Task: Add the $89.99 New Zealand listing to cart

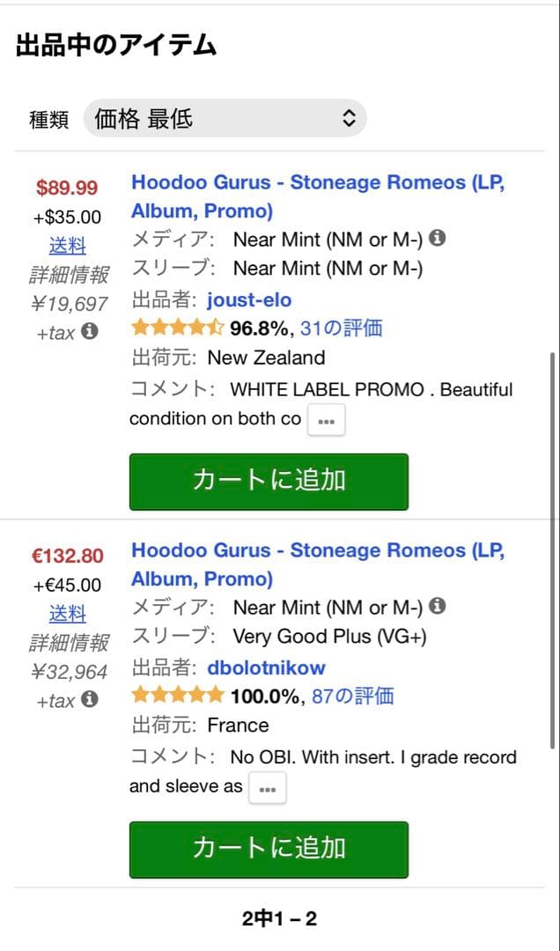Action: pos(268,482)
